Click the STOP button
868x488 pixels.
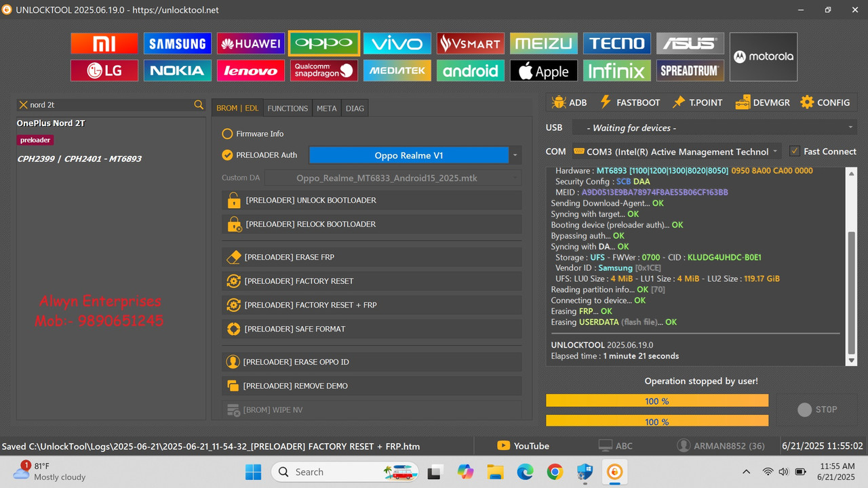click(x=817, y=409)
